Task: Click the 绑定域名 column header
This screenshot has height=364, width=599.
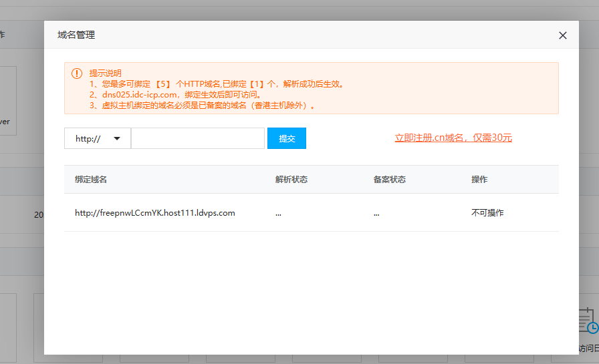Action: 91,180
